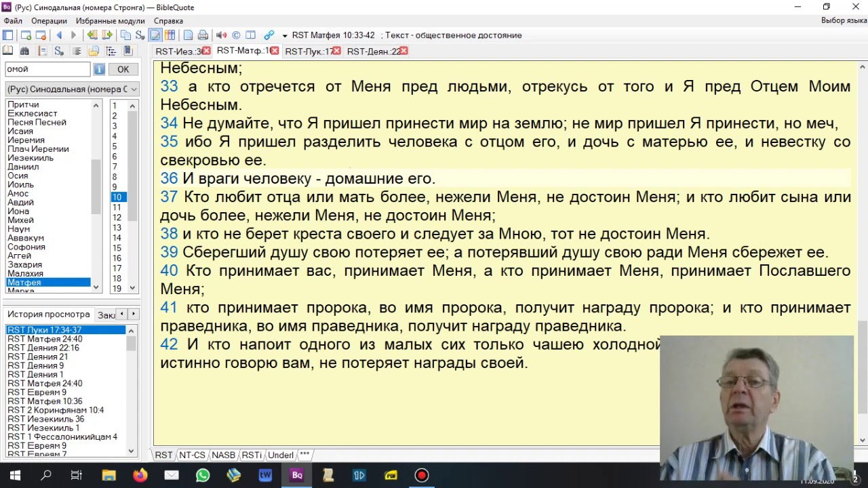Viewport: 868px width, 488px height.
Task: Close the RST-Матф.:1 tab
Action: point(275,51)
